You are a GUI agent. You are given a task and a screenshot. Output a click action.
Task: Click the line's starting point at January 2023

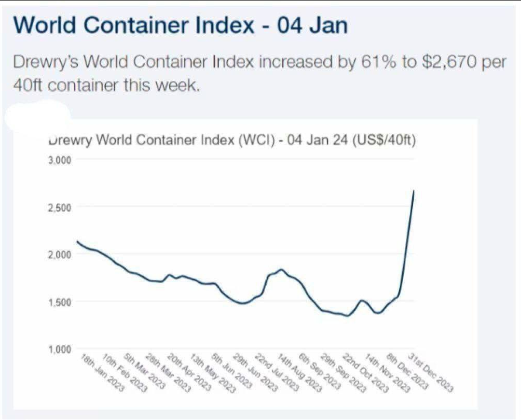tap(77, 241)
